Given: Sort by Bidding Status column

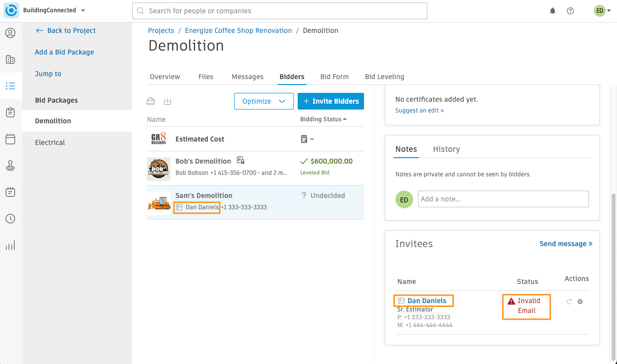Looking at the screenshot, I should click(x=323, y=119).
